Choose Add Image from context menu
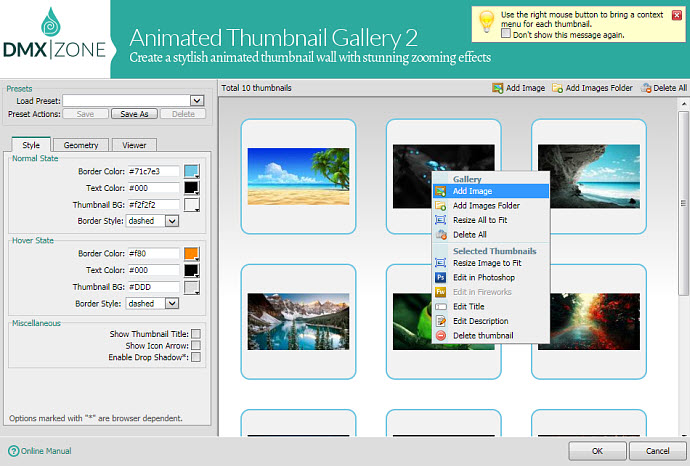The image size is (690, 466). point(491,191)
